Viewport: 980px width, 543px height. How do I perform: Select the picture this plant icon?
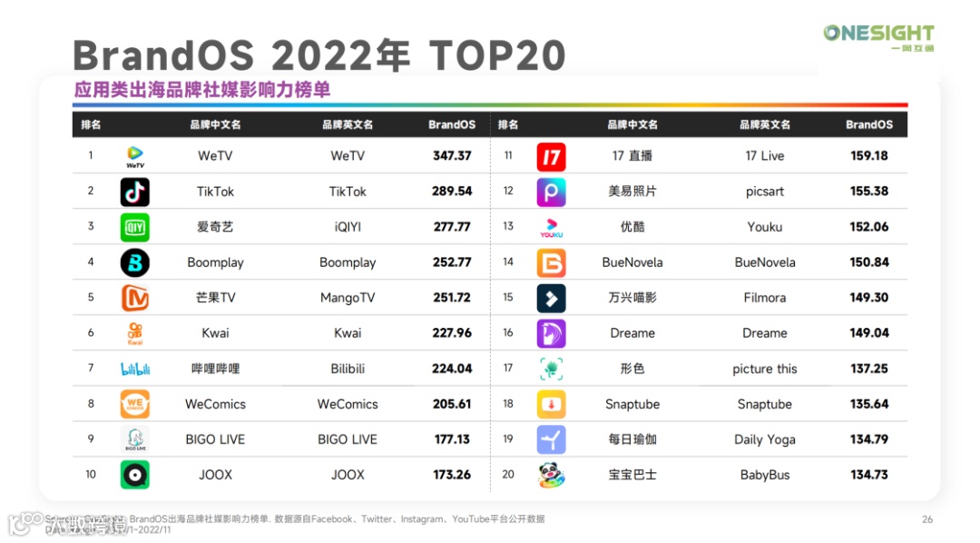[552, 369]
